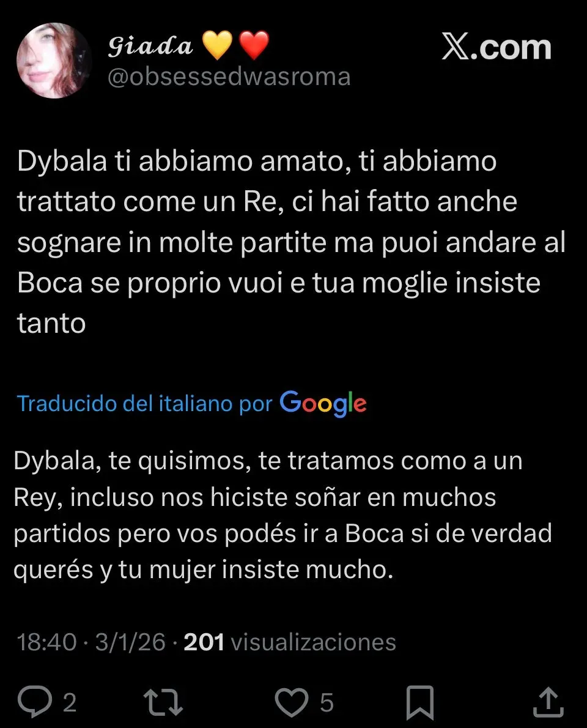The width and height of the screenshot is (587, 728).
Task: Click the 18:40 timestamp
Action: (x=46, y=642)
